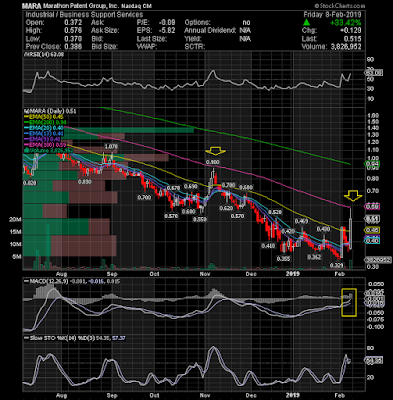Click the 5M volume axis label
Viewport: 393px width, 400px height.
[17, 257]
